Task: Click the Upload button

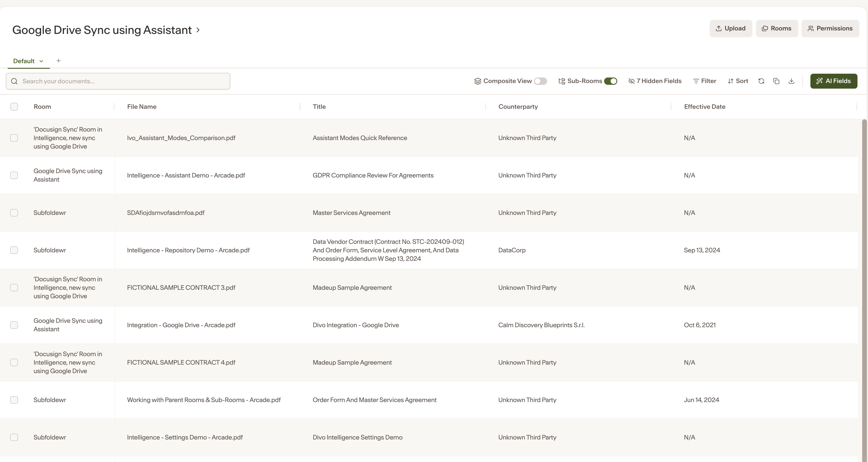Action: point(731,28)
